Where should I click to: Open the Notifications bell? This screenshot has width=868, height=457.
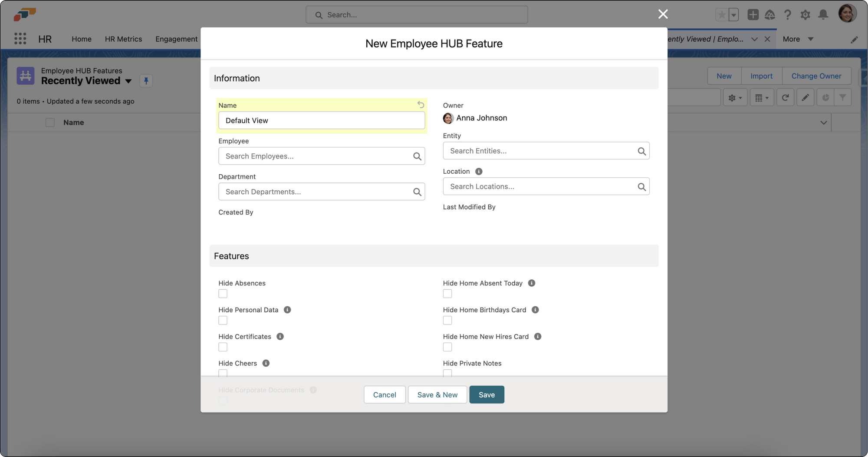[824, 14]
